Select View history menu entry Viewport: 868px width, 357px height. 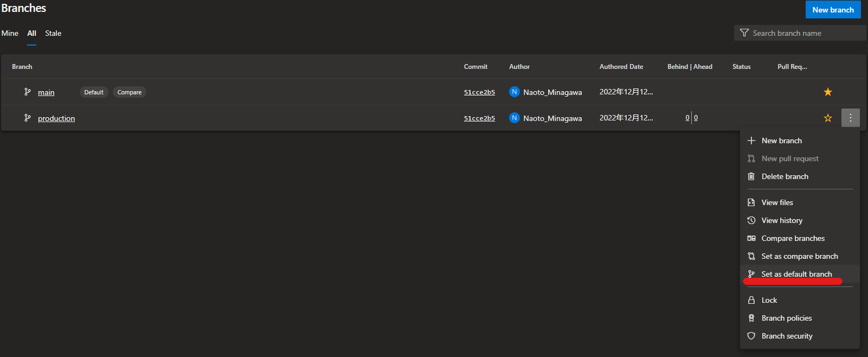800,220
